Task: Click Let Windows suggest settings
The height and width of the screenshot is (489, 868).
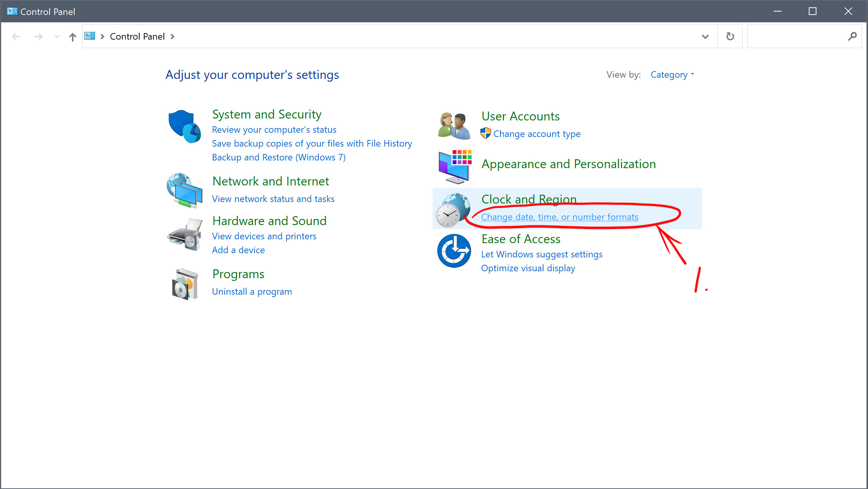Action: coord(542,254)
